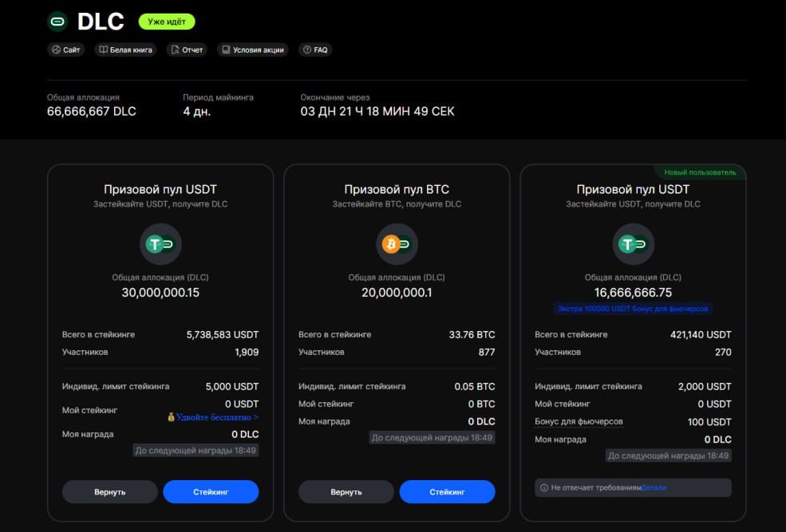Screen dimensions: 786x532
Task: Click info icon next to Не отвечает требованиям
Action: (544, 487)
